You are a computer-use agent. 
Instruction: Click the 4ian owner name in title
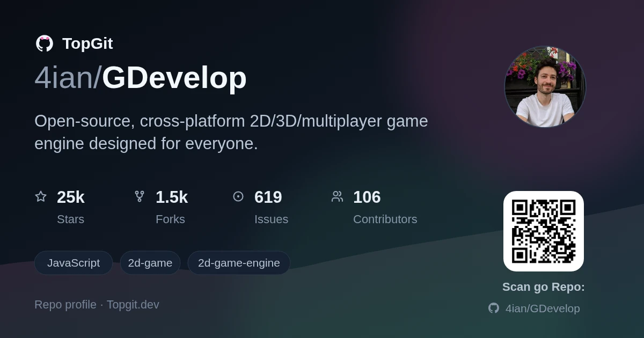[64, 77]
